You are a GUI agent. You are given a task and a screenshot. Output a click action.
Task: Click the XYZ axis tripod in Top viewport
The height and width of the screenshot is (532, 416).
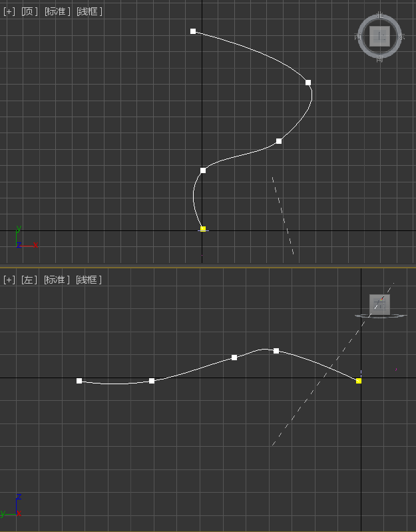click(x=20, y=239)
